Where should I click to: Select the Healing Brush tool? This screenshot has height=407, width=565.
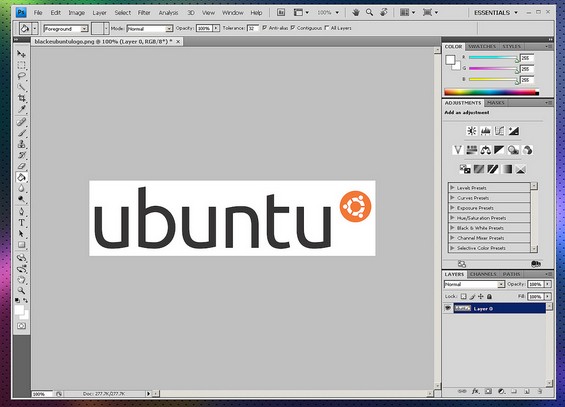pyautogui.click(x=21, y=122)
